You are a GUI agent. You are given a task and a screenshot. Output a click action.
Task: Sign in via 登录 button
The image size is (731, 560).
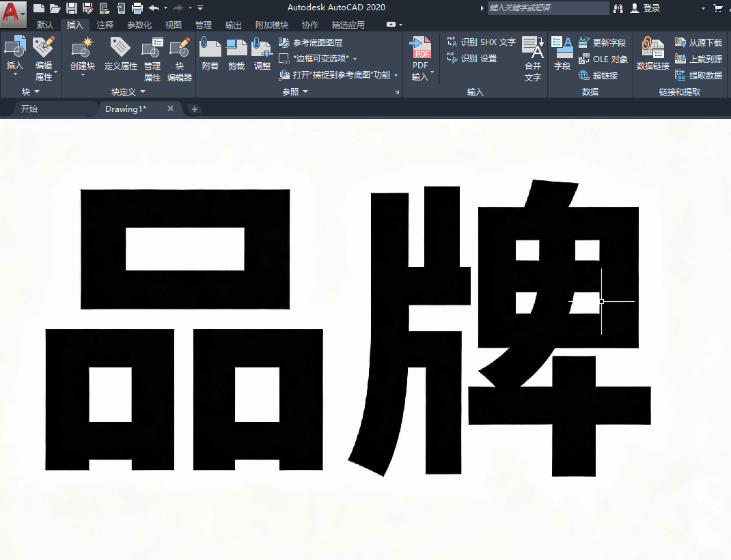click(645, 8)
